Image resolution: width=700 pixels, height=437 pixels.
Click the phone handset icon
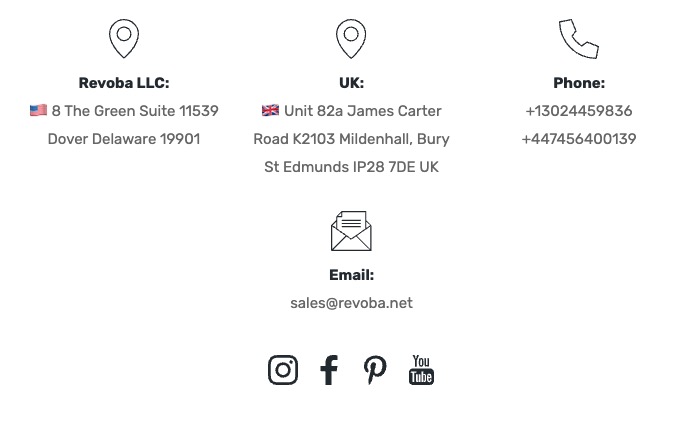tap(579, 39)
